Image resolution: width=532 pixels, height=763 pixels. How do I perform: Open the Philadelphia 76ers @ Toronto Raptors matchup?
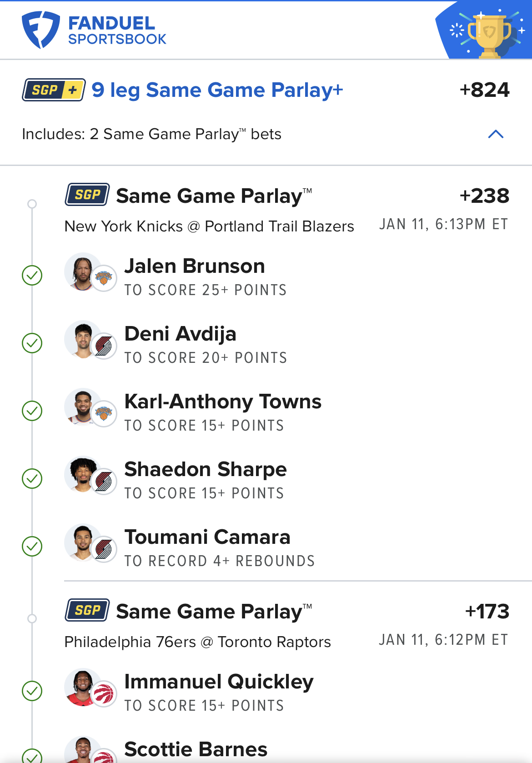tap(197, 642)
